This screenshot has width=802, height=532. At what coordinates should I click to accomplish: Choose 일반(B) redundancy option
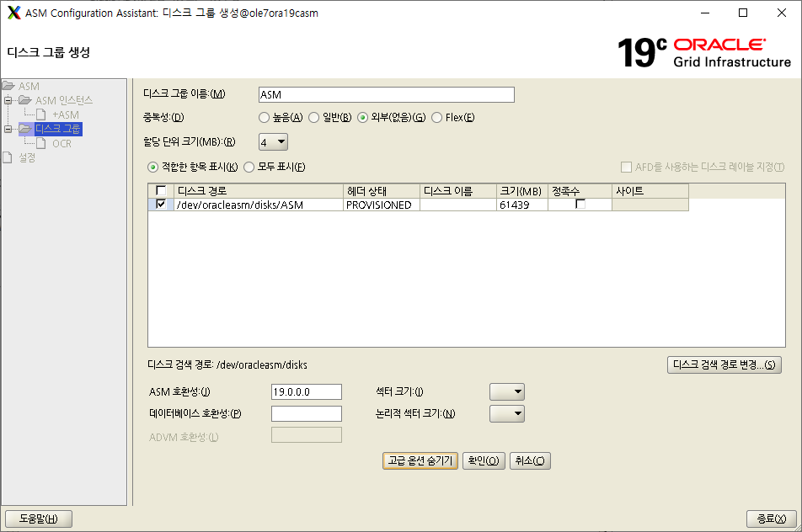coord(313,118)
